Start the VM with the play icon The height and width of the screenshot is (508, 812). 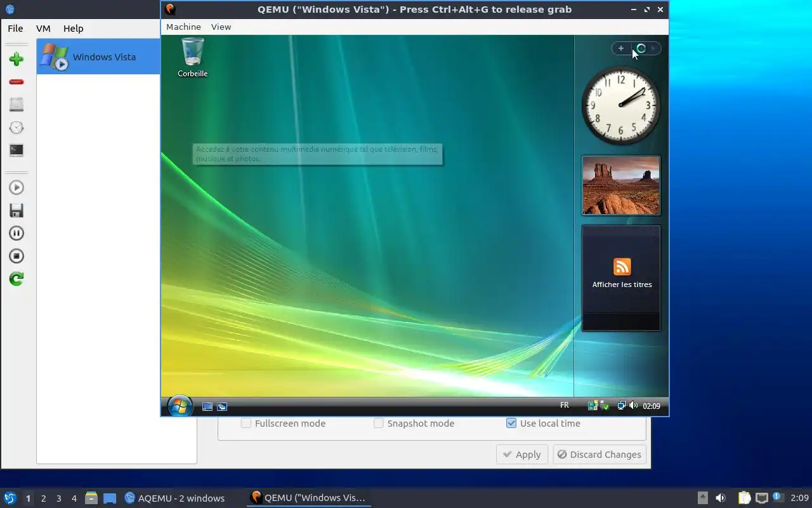(x=16, y=187)
